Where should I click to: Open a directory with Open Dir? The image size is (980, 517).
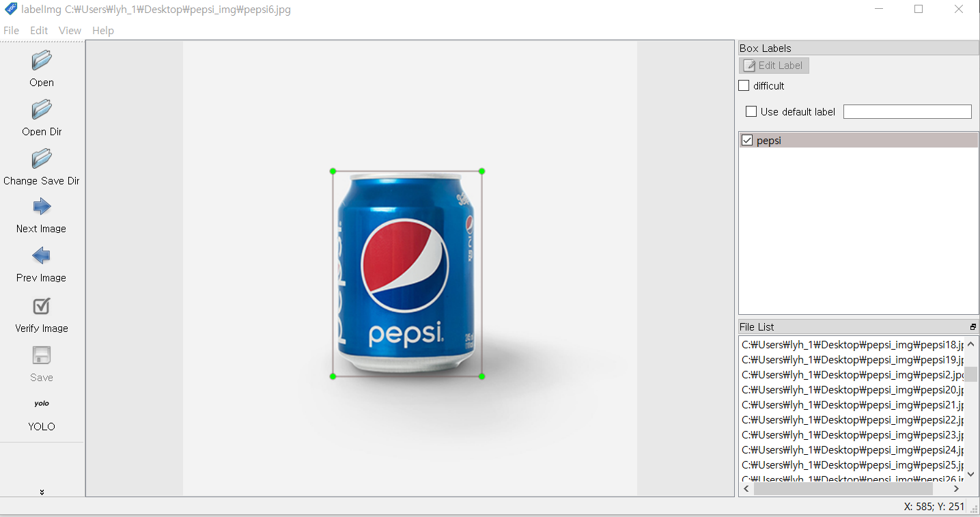click(42, 109)
